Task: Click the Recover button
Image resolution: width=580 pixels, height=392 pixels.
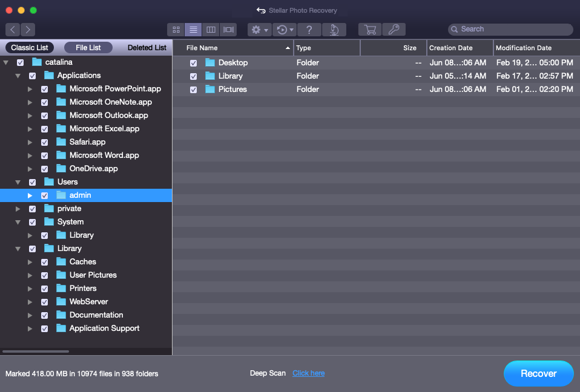Action: [x=539, y=373]
